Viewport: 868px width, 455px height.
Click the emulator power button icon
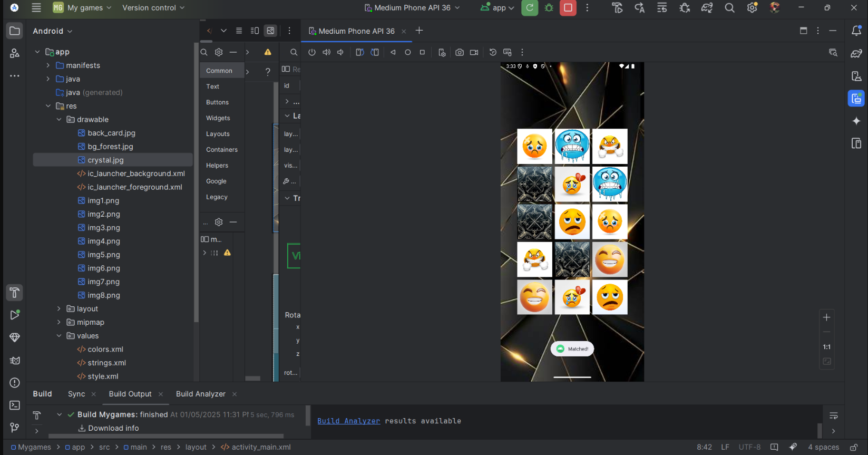[x=312, y=52]
